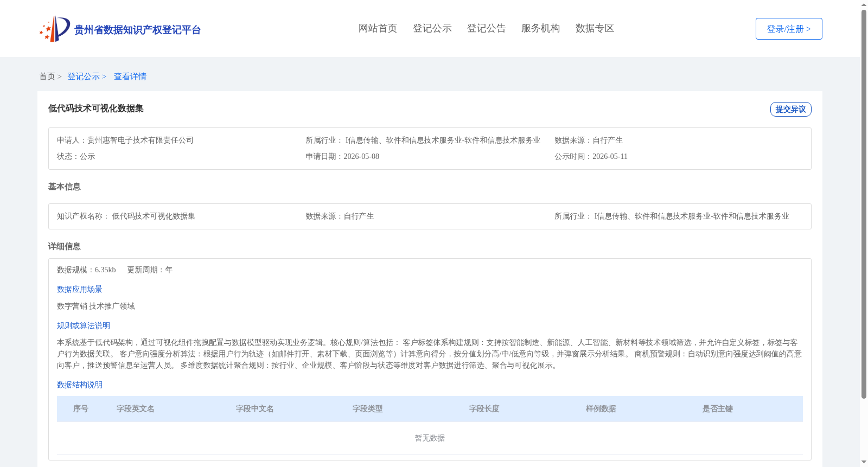The image size is (868, 467).
Task: Click the platform logo icon
Action: point(55,29)
